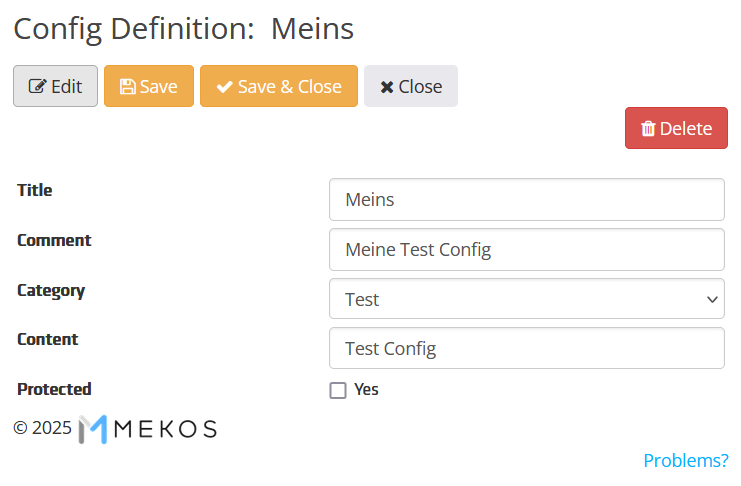Viewport: 741px width, 486px height.
Task: Click the floppy disk Save icon
Action: (x=126, y=87)
